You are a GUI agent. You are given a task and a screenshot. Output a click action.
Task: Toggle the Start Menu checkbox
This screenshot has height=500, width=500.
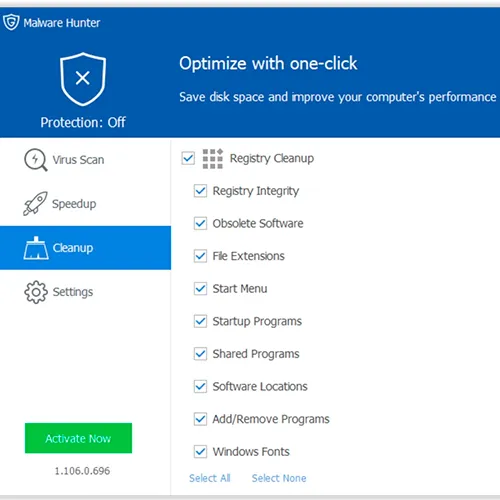point(200,289)
